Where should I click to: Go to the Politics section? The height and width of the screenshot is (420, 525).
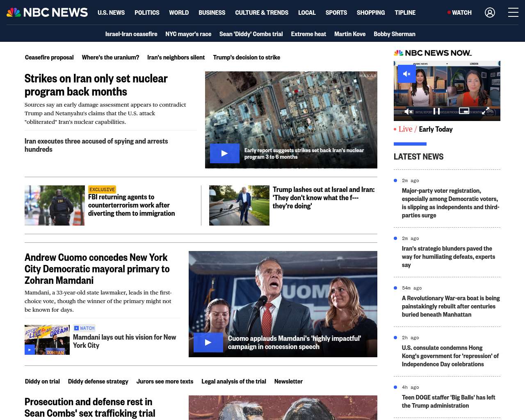point(147,13)
